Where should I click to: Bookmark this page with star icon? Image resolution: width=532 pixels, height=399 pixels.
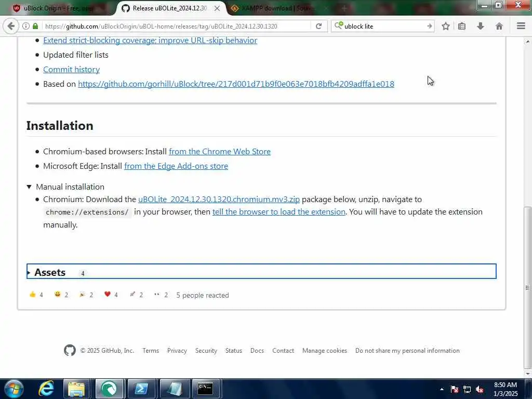tap(446, 26)
